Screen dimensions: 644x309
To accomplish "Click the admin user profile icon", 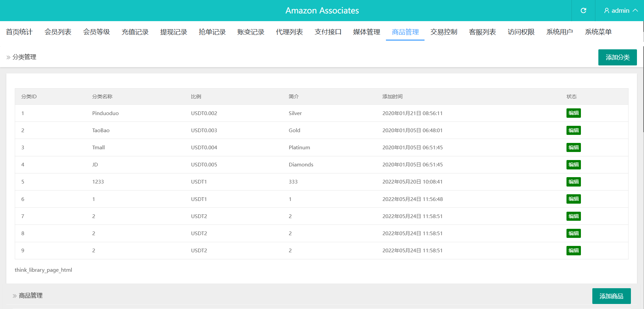I will coord(606,11).
